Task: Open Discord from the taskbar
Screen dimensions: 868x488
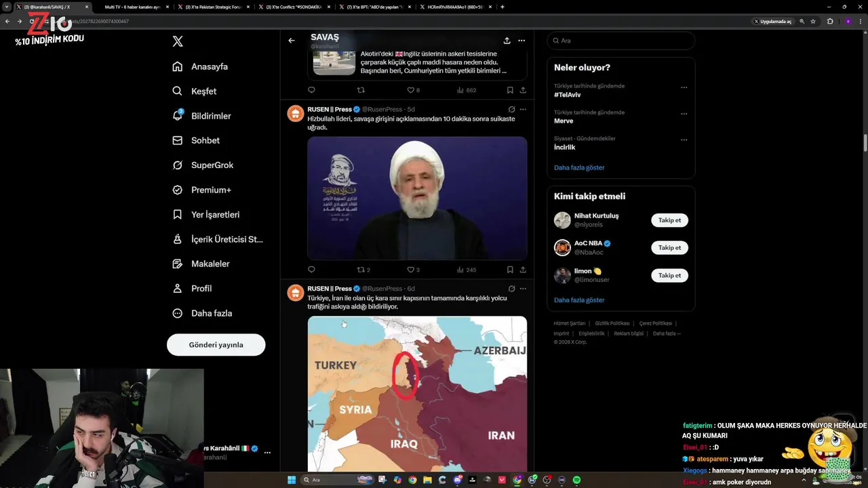Action: [458, 480]
